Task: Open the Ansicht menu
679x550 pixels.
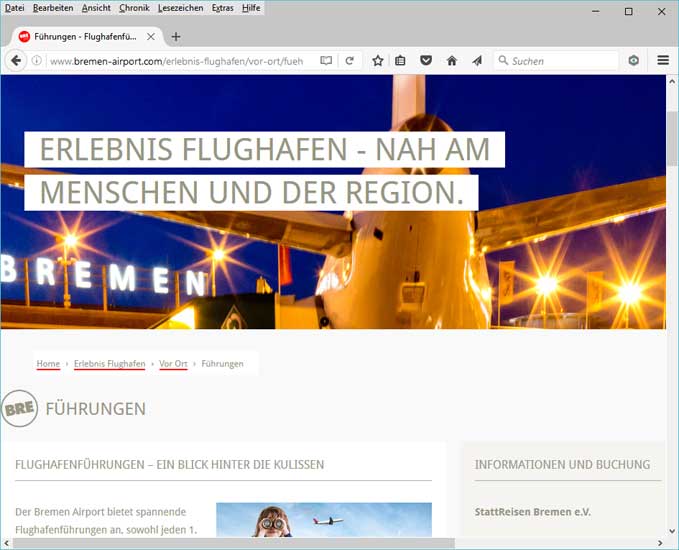Action: tap(96, 8)
